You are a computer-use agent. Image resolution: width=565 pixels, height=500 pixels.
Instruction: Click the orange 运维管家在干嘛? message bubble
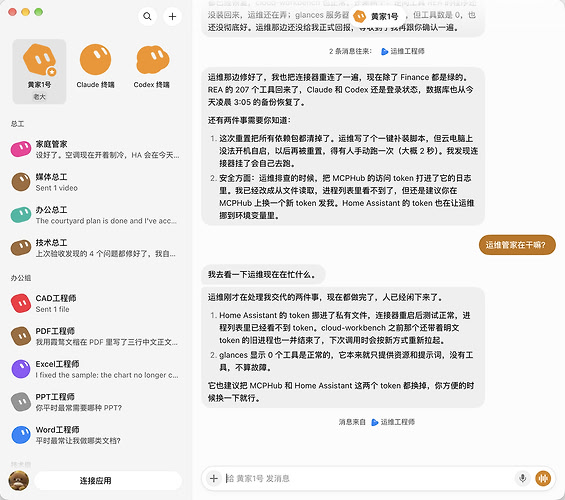(517, 245)
